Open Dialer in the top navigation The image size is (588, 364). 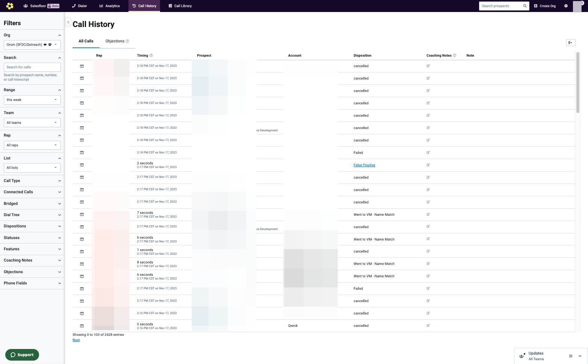click(x=80, y=6)
